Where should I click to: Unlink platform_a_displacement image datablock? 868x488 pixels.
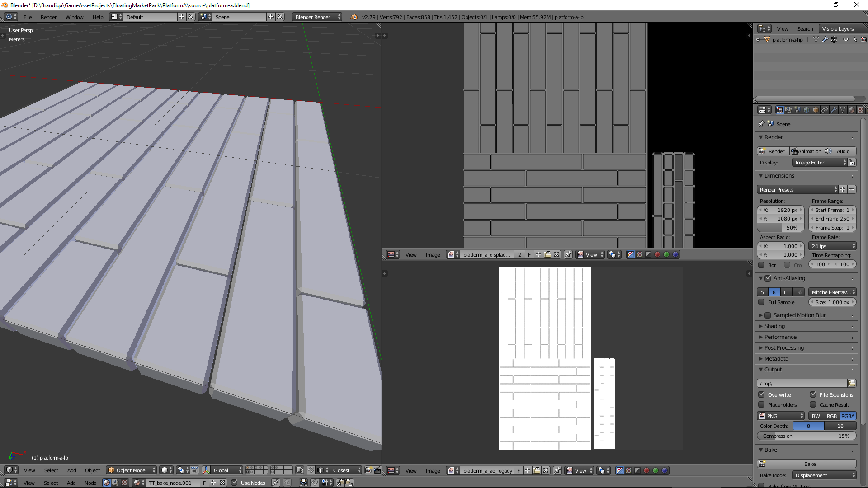[x=557, y=255]
